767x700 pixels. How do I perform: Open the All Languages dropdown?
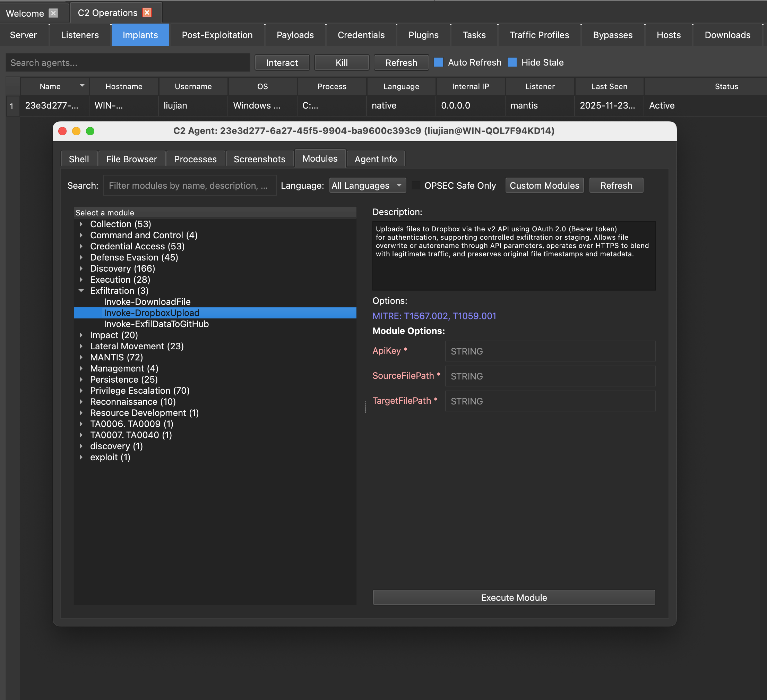pyautogui.click(x=367, y=185)
